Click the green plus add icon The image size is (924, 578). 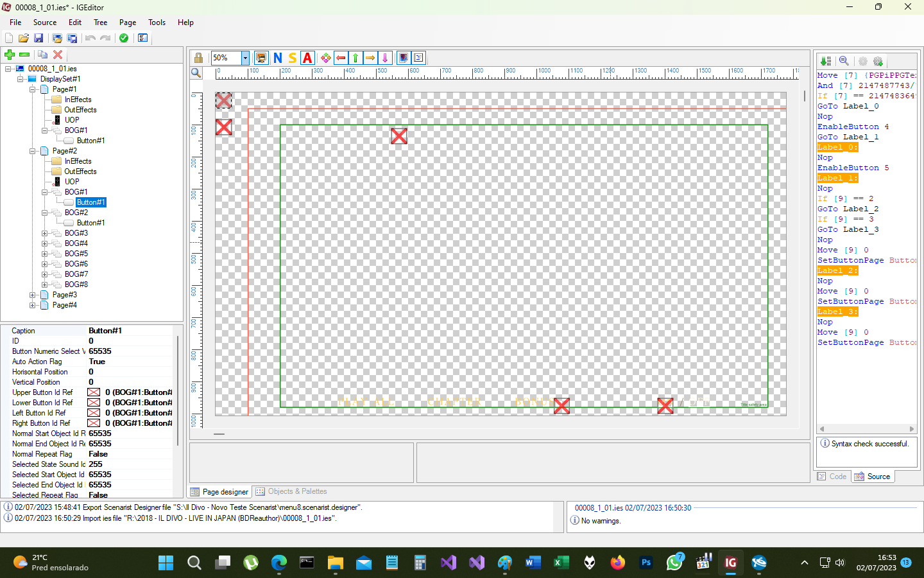pyautogui.click(x=10, y=55)
